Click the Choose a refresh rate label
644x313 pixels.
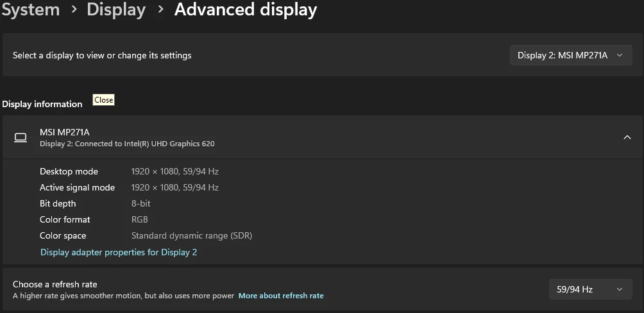(55, 284)
